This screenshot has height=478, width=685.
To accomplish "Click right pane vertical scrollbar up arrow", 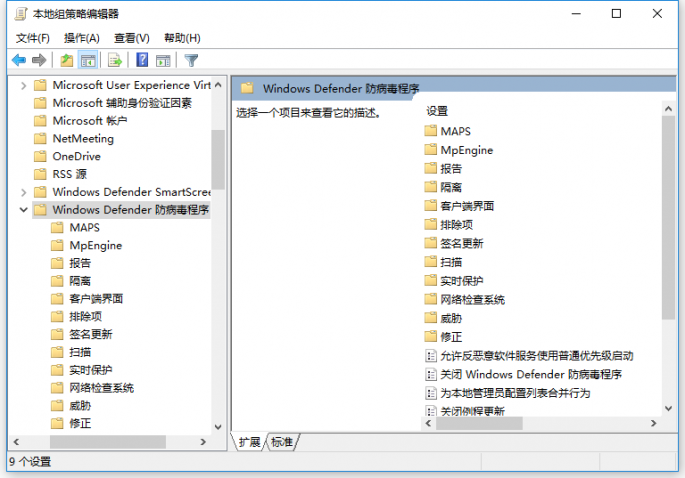I will 668,109.
